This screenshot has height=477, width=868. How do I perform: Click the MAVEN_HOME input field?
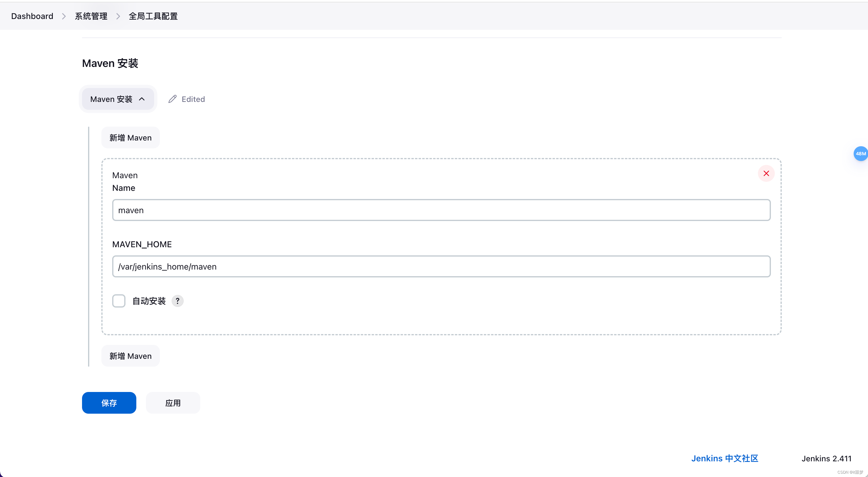441,266
